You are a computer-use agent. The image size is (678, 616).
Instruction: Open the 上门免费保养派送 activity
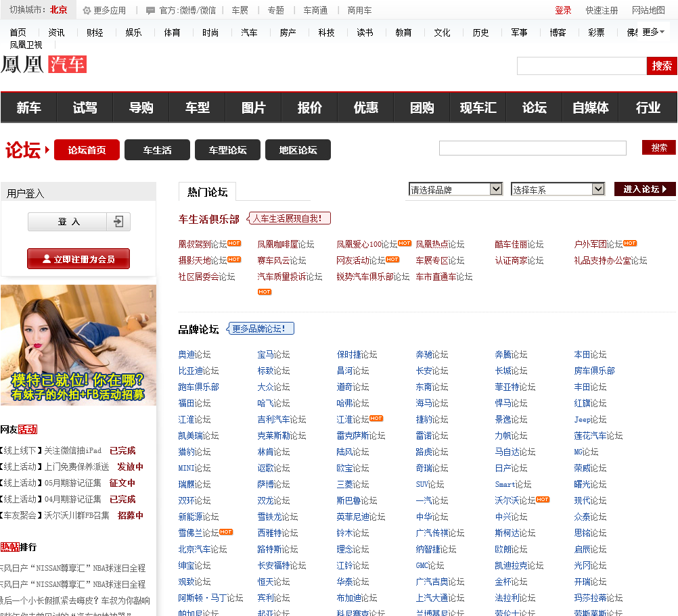click(76, 467)
